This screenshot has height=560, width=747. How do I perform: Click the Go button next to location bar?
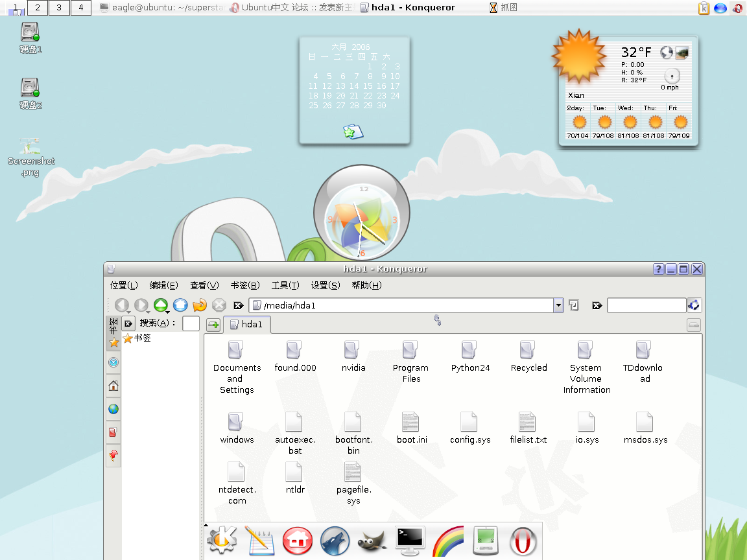coord(574,305)
